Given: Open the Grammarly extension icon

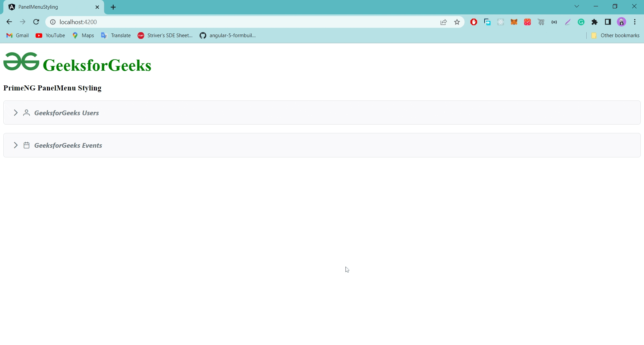Looking at the screenshot, I should point(582,22).
